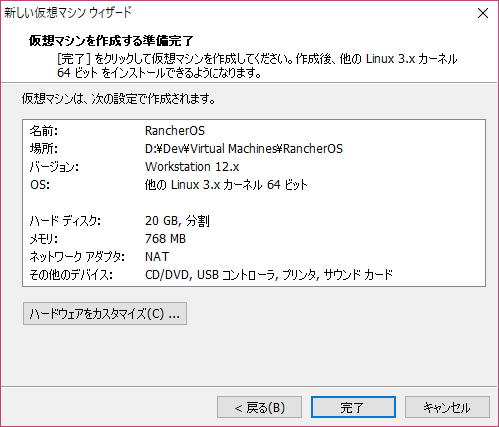Click the 完了 (Finish) button

pos(353,407)
